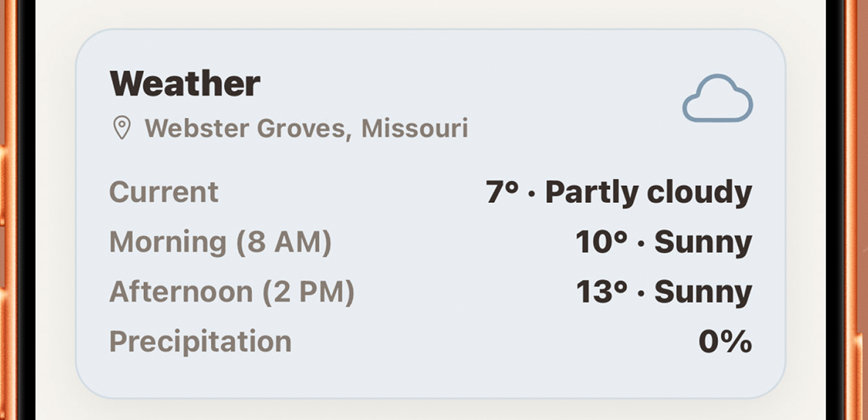Screen dimensions: 868x420
Task: Click the dot separator in the Current row
Action: pos(532,194)
